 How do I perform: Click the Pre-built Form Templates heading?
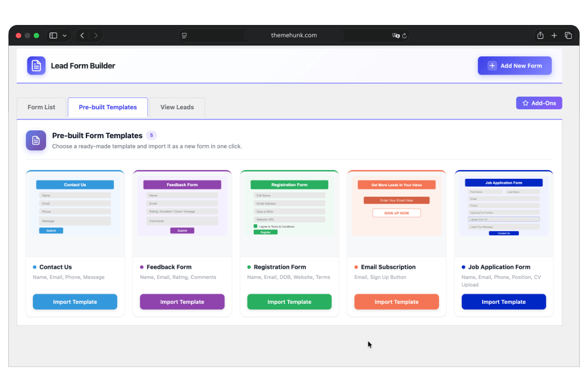98,136
